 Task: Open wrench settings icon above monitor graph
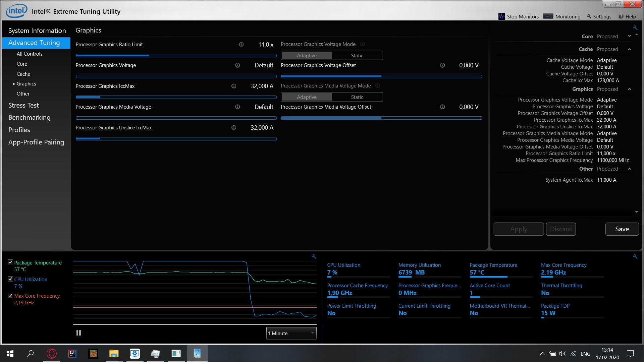point(314,256)
